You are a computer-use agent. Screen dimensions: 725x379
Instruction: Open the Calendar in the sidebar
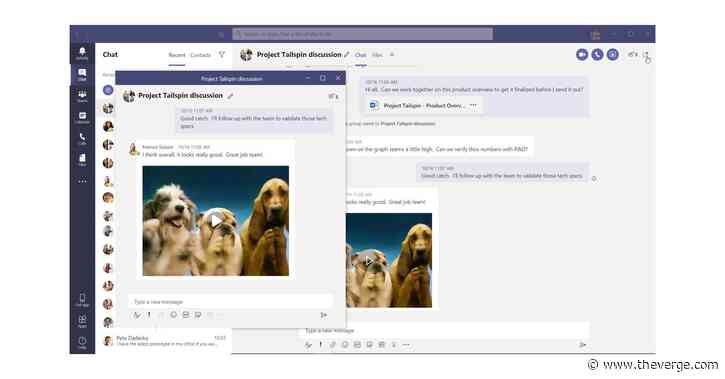click(82, 117)
